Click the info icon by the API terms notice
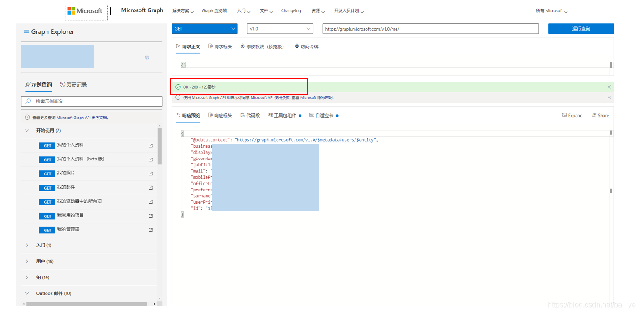The width and height of the screenshot is (644, 313). (x=178, y=97)
